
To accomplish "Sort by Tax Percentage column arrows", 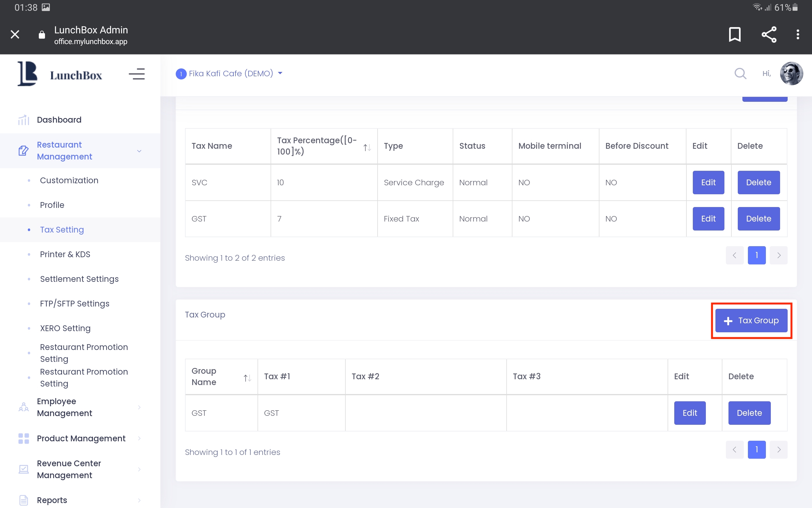I will click(x=367, y=147).
